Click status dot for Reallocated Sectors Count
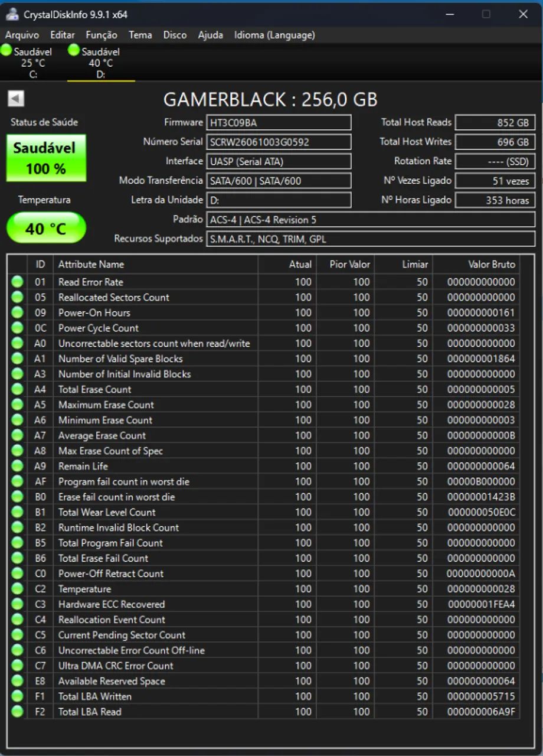This screenshot has width=543, height=756. tap(17, 297)
